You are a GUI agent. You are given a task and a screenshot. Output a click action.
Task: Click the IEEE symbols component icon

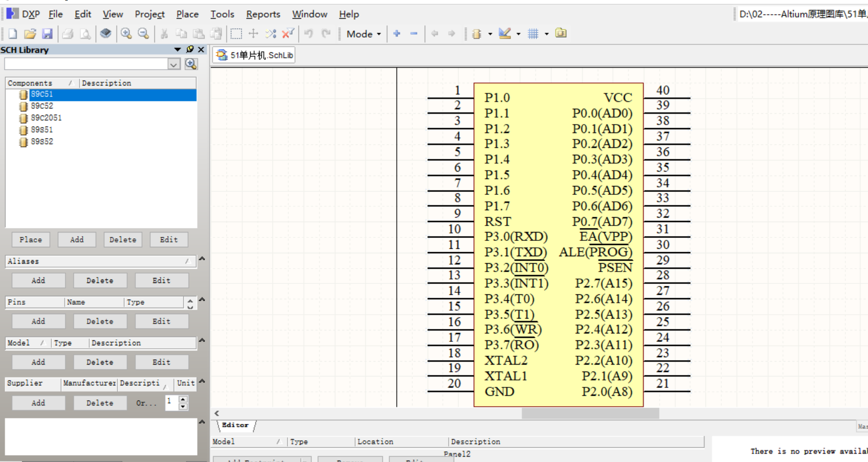click(x=477, y=34)
